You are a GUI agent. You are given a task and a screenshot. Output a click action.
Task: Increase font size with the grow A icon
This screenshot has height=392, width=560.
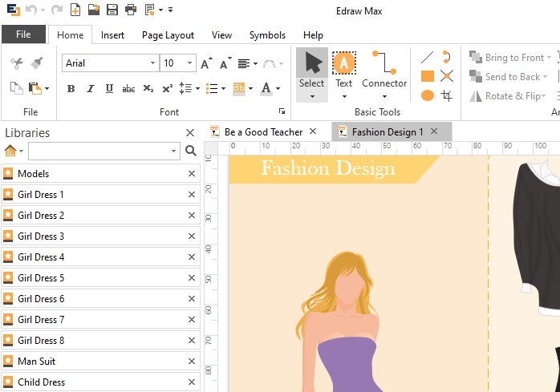(206, 63)
